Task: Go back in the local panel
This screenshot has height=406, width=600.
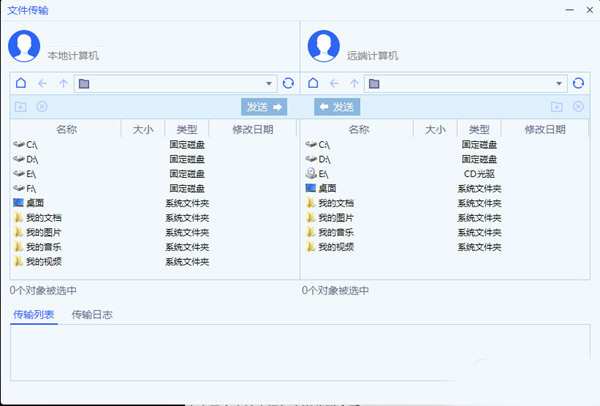Action: (42, 84)
